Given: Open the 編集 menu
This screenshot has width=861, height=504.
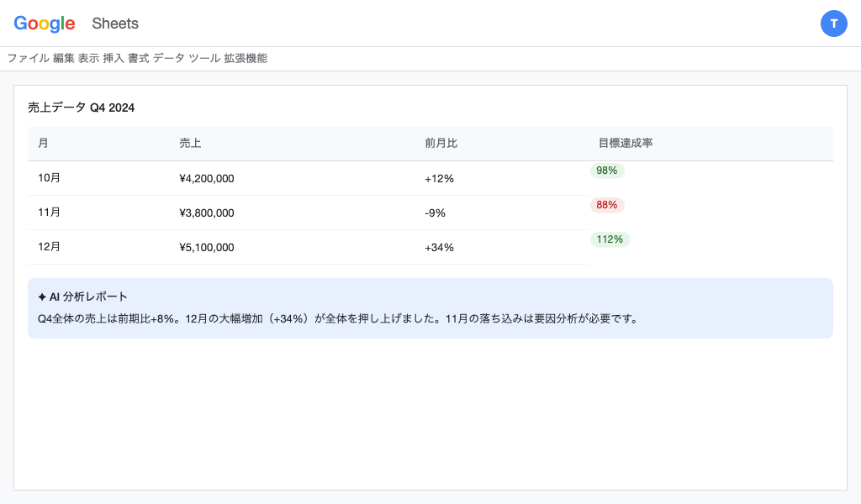Looking at the screenshot, I should [x=64, y=58].
